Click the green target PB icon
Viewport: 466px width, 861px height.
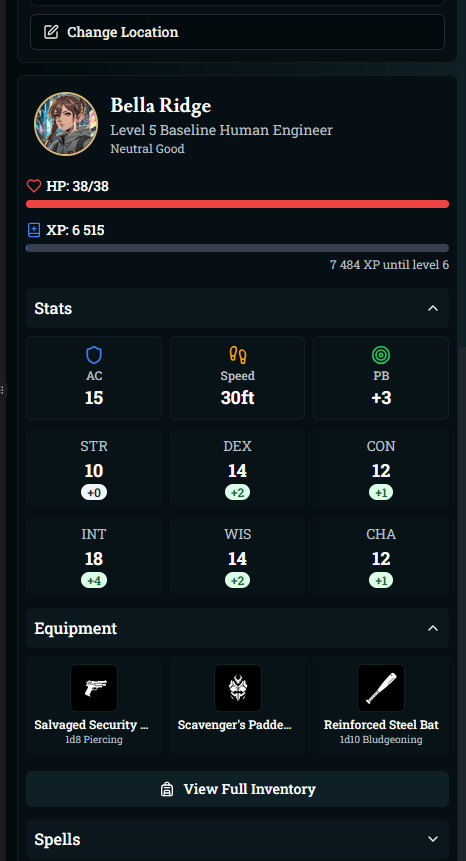pyautogui.click(x=381, y=355)
